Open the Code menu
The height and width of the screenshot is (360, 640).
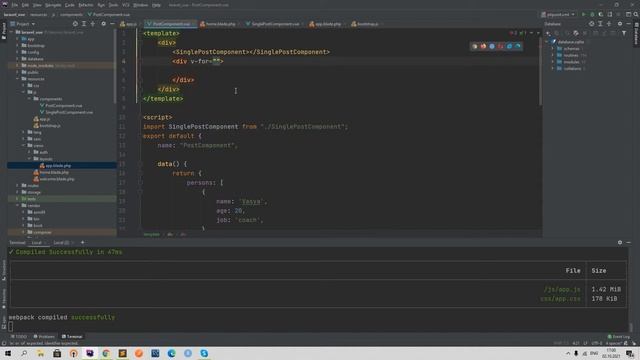click(69, 5)
